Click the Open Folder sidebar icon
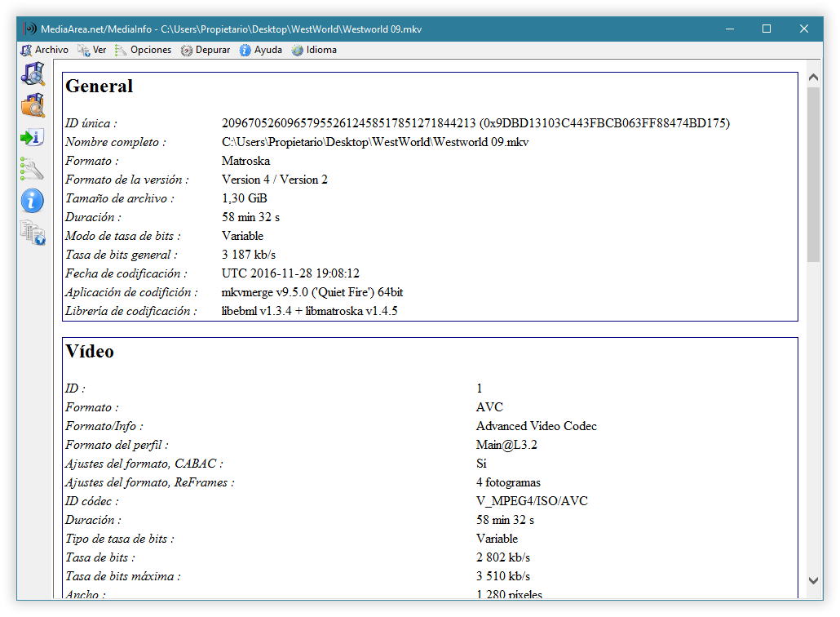The height and width of the screenshot is (617, 840). [33, 105]
